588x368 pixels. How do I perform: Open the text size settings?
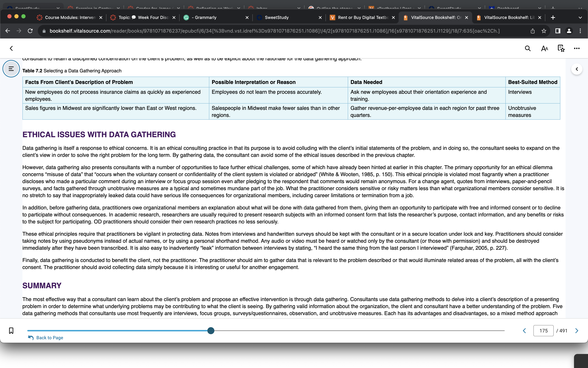click(x=544, y=48)
